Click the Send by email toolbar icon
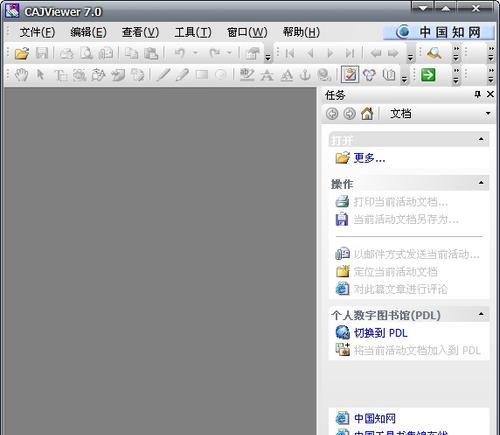Screen dimensions: 500x435 [x=106, y=53]
